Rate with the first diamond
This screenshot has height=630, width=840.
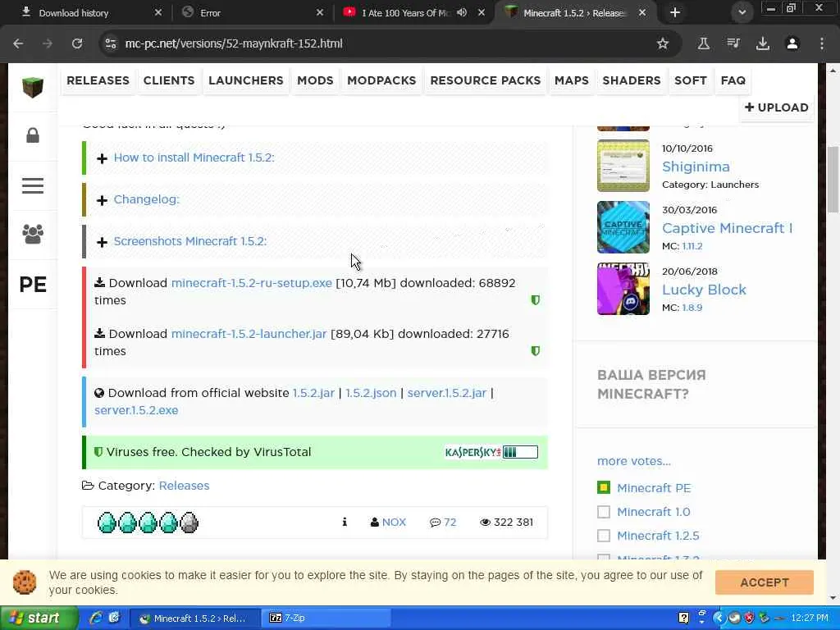107,523
